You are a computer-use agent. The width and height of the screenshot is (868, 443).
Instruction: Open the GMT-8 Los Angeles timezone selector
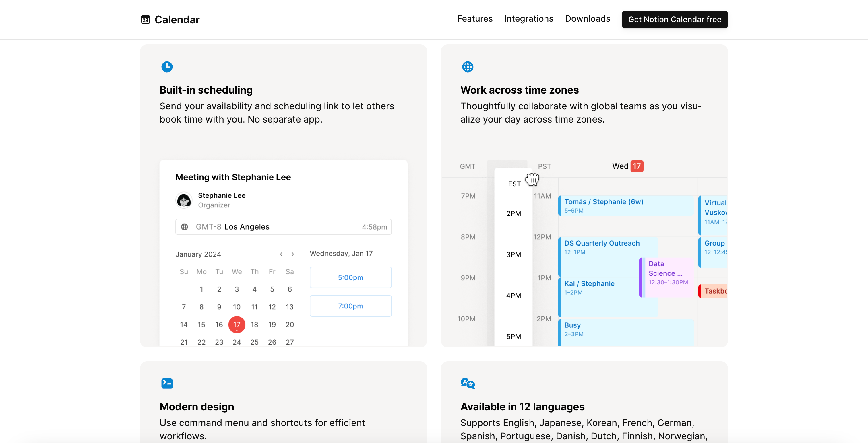click(283, 227)
